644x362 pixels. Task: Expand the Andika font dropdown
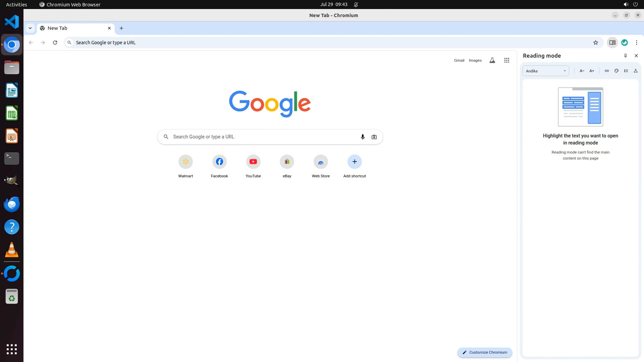pyautogui.click(x=546, y=71)
